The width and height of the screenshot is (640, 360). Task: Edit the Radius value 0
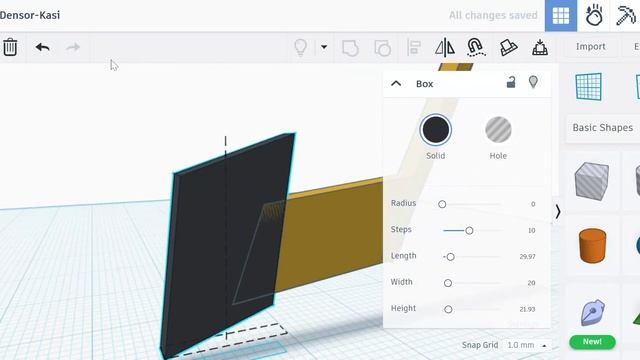pos(533,204)
